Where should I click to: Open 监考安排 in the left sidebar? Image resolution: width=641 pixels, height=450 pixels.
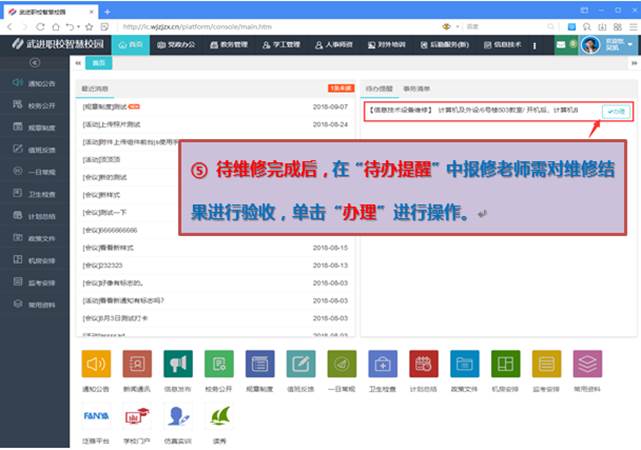click(x=34, y=282)
